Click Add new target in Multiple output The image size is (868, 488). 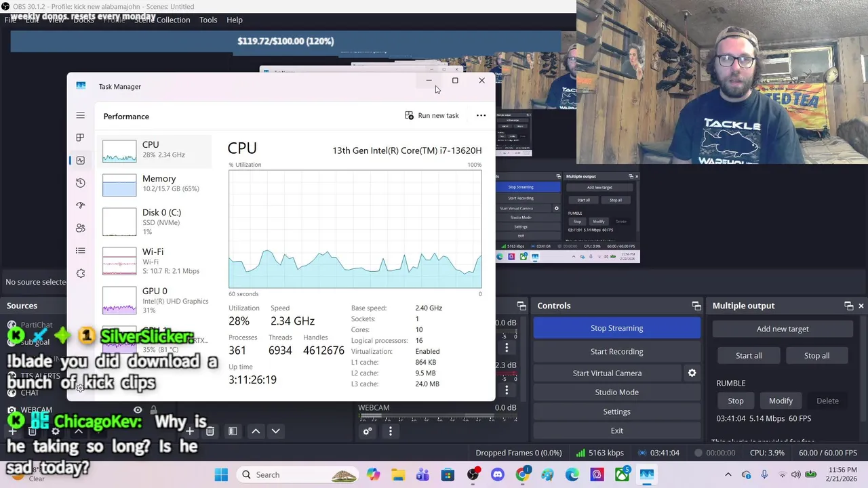point(783,329)
